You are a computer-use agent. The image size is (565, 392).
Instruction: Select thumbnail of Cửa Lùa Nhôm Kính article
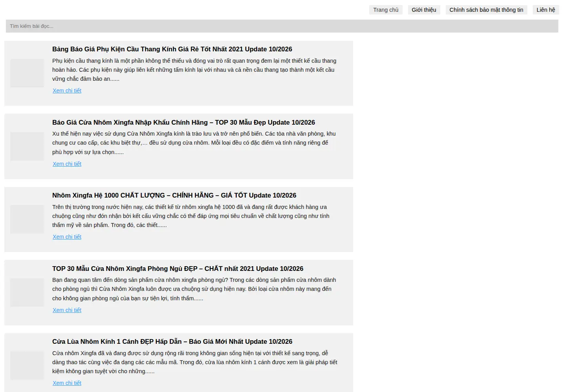pyautogui.click(x=27, y=365)
